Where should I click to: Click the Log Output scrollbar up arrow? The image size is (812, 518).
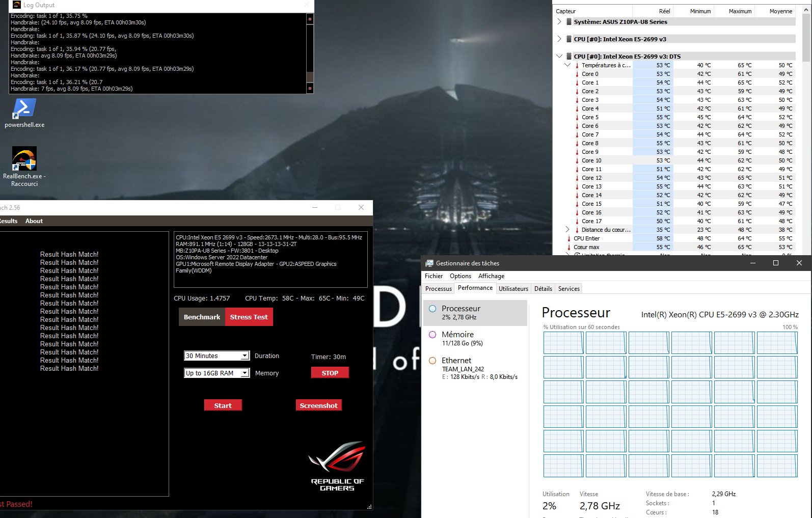(310, 19)
